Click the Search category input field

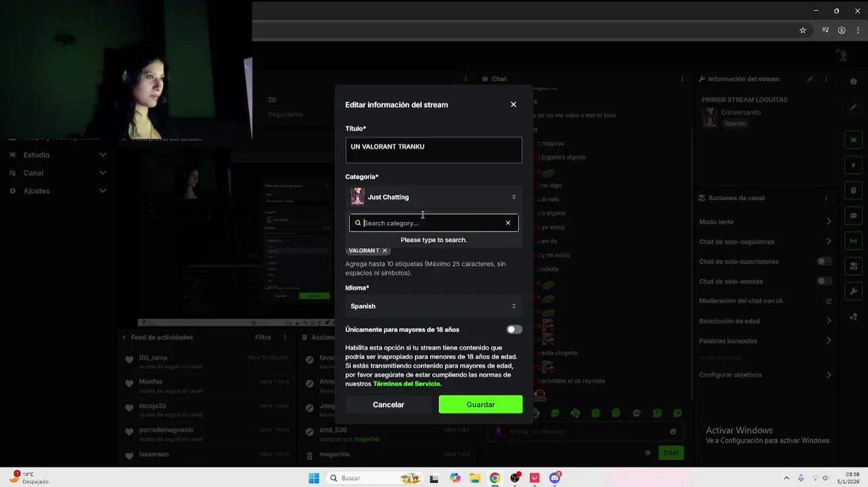click(x=433, y=223)
